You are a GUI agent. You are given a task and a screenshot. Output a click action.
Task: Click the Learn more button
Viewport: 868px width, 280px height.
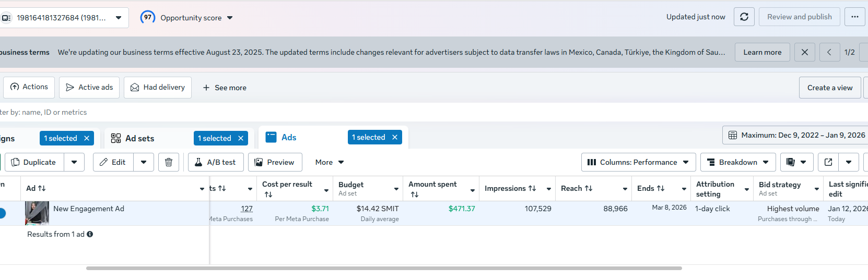pos(762,52)
